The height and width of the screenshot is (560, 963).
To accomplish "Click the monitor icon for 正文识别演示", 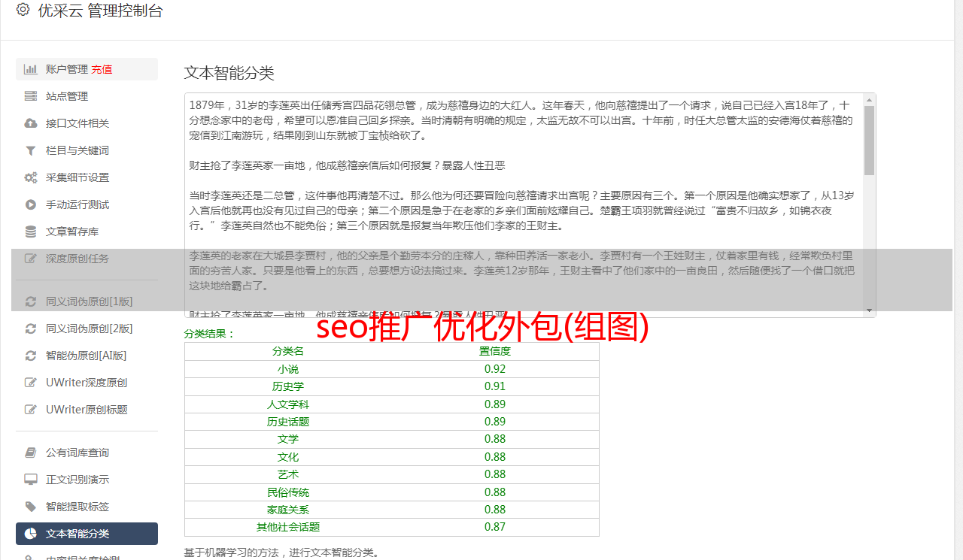I will pos(31,480).
